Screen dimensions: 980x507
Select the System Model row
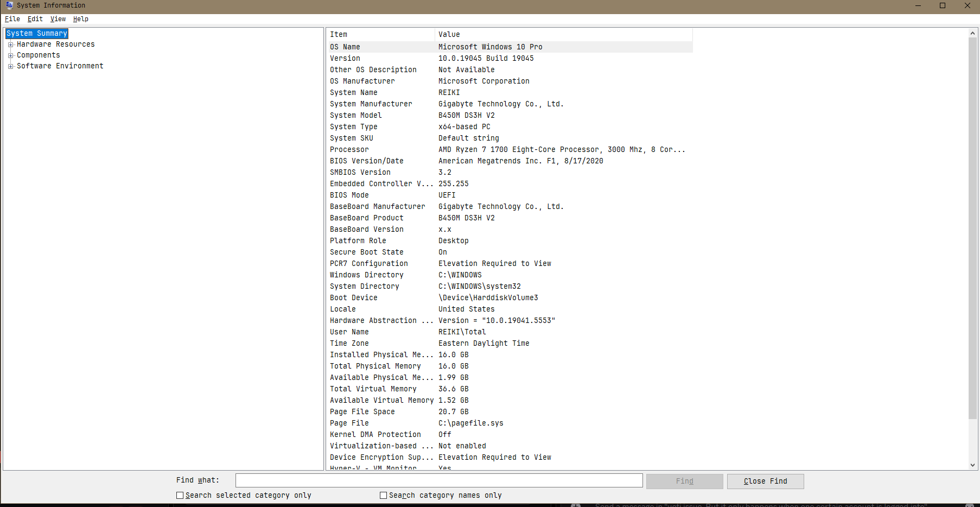510,116
